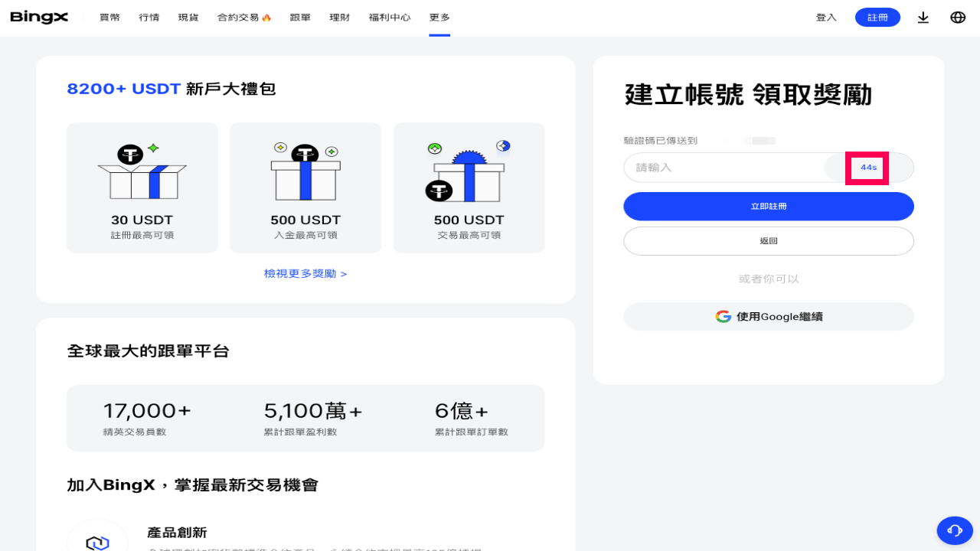Click the 5,100萬+ 累計跟單盈利數 figure
This screenshot has width=980, height=551.
tap(313, 419)
